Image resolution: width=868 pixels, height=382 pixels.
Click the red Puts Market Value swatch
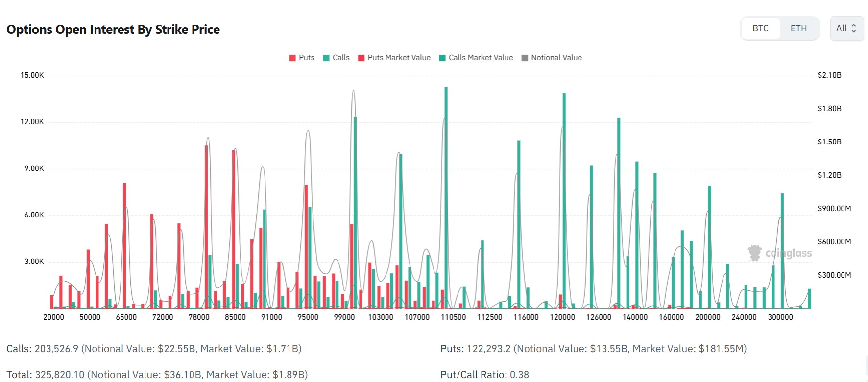click(x=362, y=58)
